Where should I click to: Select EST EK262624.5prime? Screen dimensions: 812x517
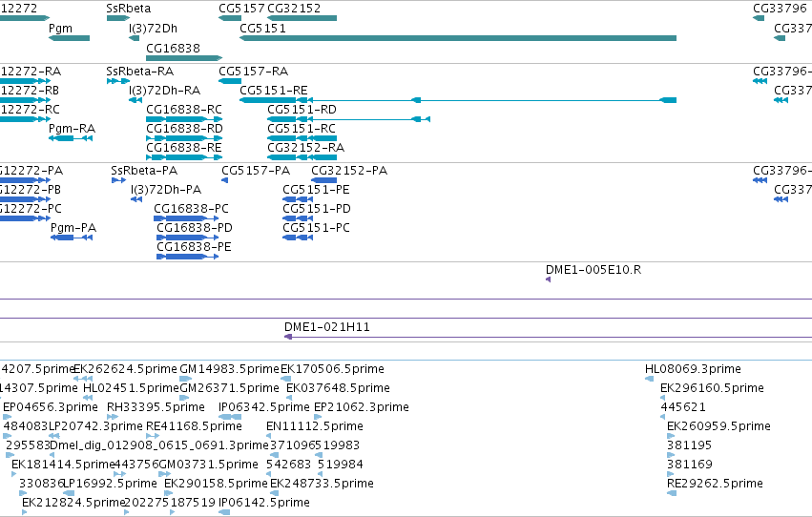(x=125, y=369)
